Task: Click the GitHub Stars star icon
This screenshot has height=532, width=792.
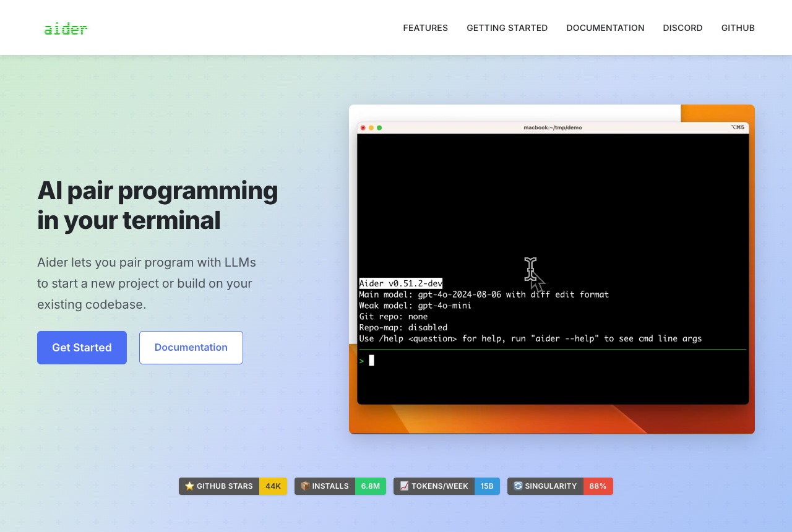Action: click(x=189, y=486)
